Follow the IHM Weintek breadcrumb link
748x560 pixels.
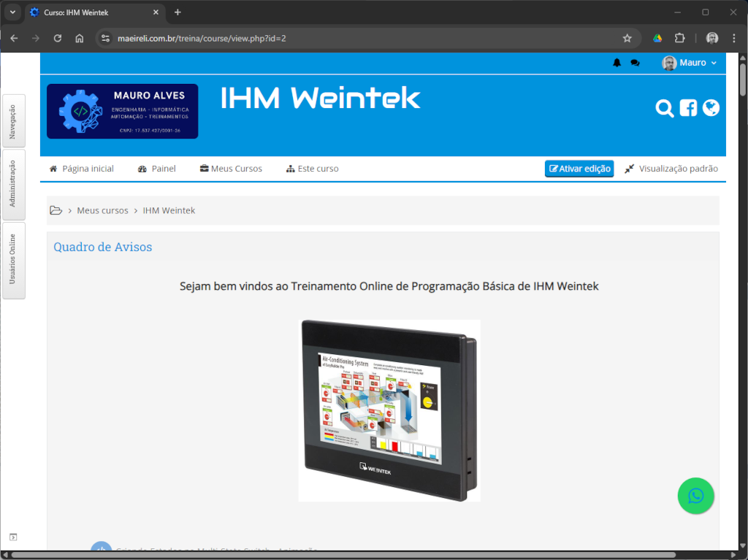point(169,210)
